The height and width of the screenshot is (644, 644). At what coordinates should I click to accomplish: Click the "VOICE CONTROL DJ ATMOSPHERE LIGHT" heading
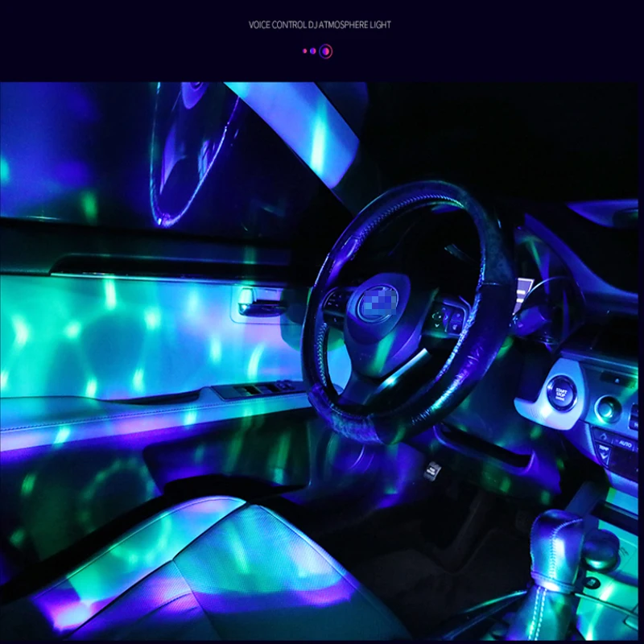(x=320, y=25)
